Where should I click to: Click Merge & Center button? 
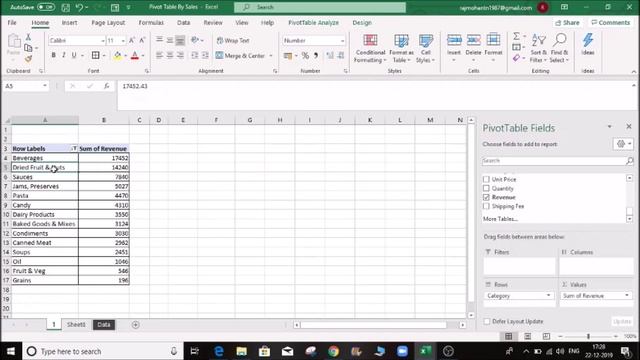pyautogui.click(x=241, y=56)
